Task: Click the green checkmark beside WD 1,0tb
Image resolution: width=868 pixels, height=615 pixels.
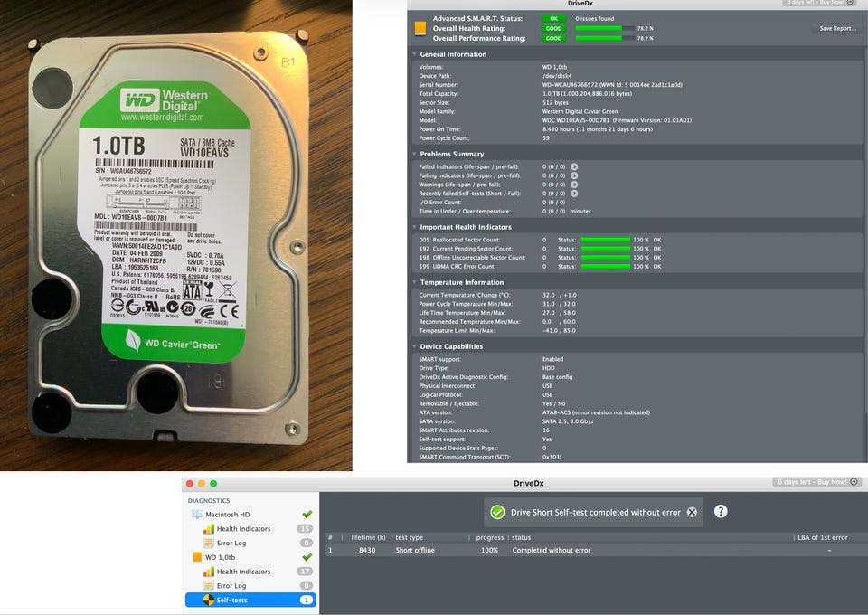Action: click(307, 557)
